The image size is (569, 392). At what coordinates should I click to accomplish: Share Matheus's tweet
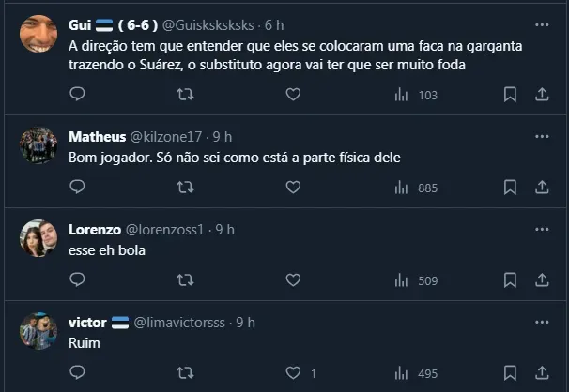(542, 188)
